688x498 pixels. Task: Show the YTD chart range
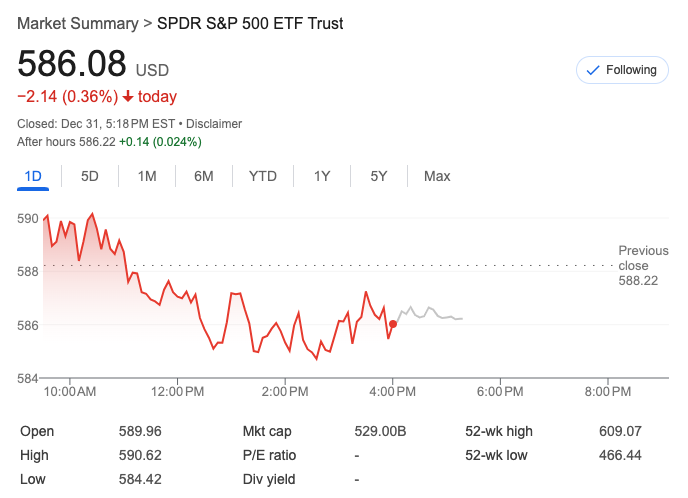pos(263,177)
